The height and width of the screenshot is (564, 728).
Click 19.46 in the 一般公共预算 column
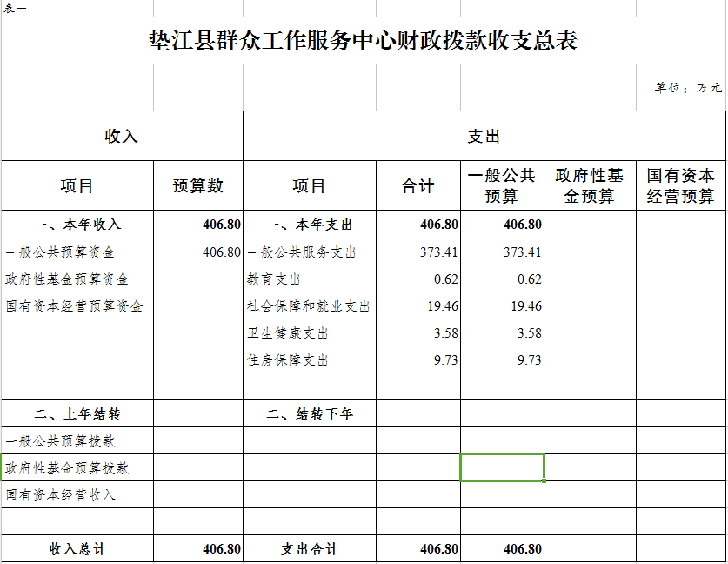click(x=502, y=306)
